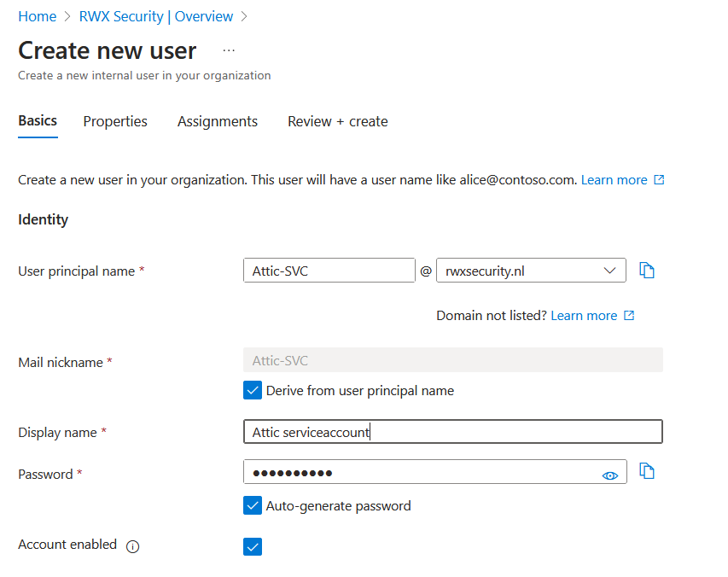Select the Basics tab
This screenshot has height=577, width=728.
click(x=38, y=120)
